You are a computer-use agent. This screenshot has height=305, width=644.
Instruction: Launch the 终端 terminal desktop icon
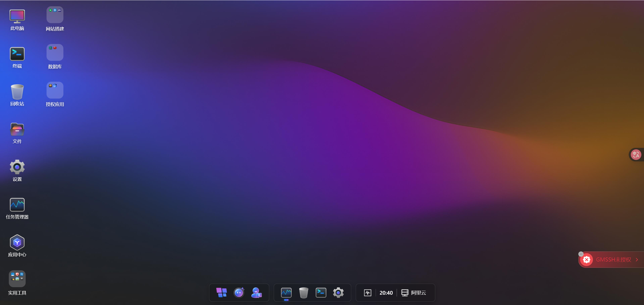coord(17,54)
